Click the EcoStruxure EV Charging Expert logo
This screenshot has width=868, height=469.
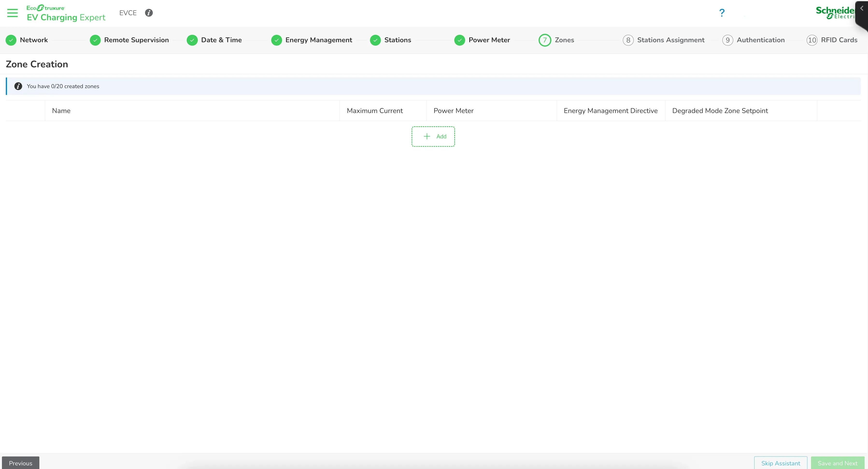[66, 13]
